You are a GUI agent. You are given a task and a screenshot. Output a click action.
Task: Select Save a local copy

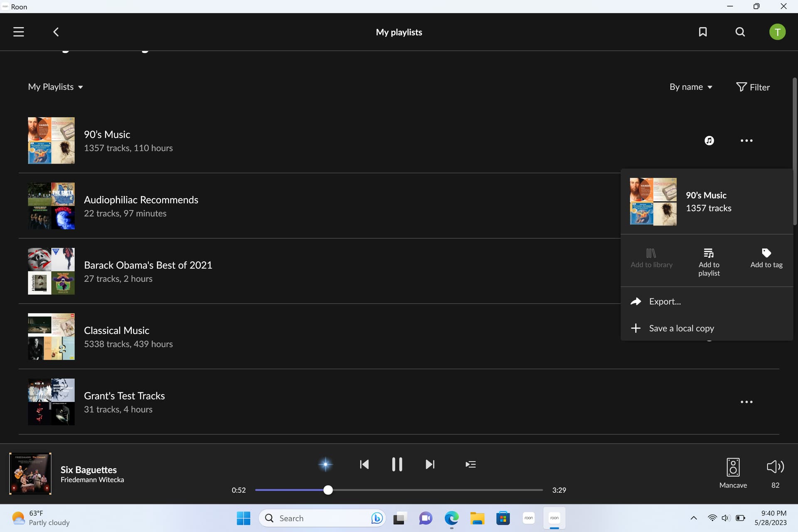(681, 328)
